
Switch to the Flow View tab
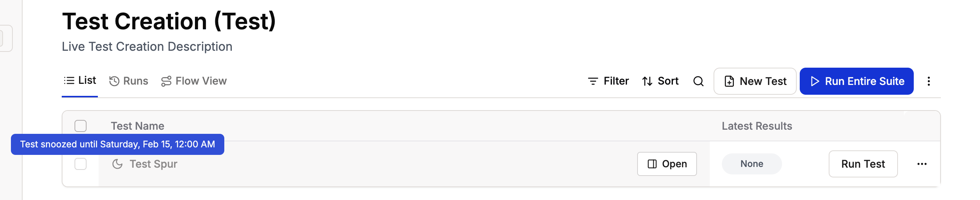(194, 81)
